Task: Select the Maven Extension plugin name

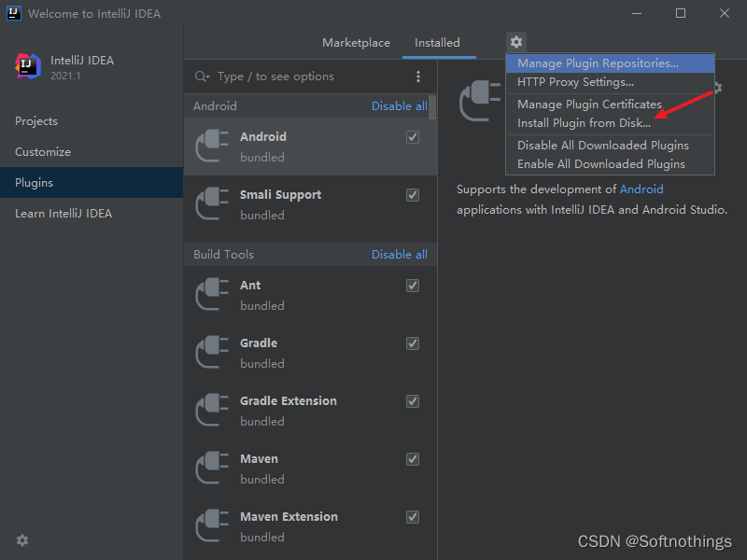Action: pos(289,517)
